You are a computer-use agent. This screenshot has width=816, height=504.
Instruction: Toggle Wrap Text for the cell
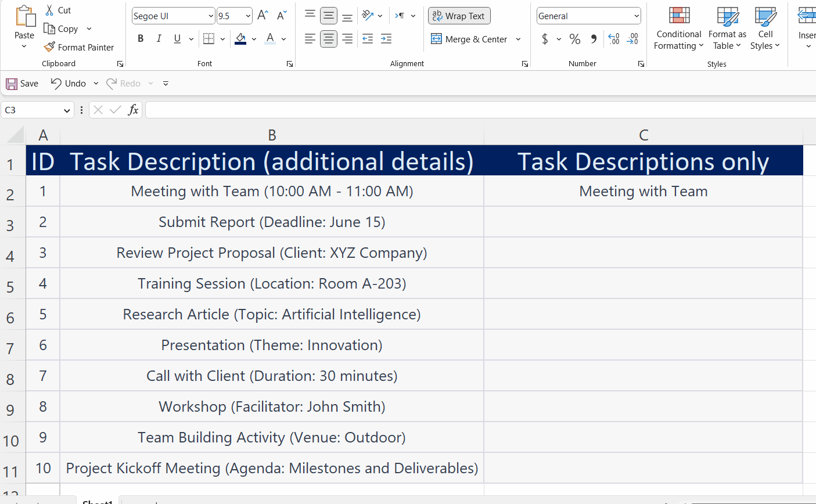click(459, 16)
